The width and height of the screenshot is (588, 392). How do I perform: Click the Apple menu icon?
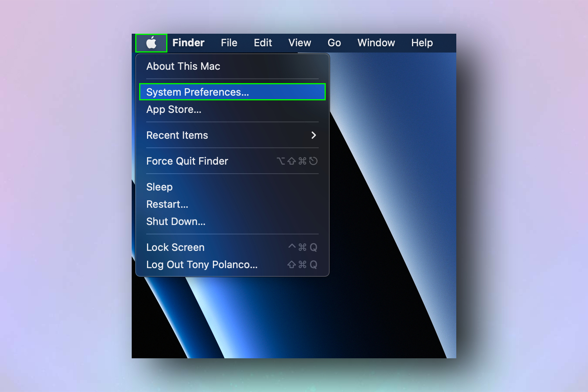[151, 43]
